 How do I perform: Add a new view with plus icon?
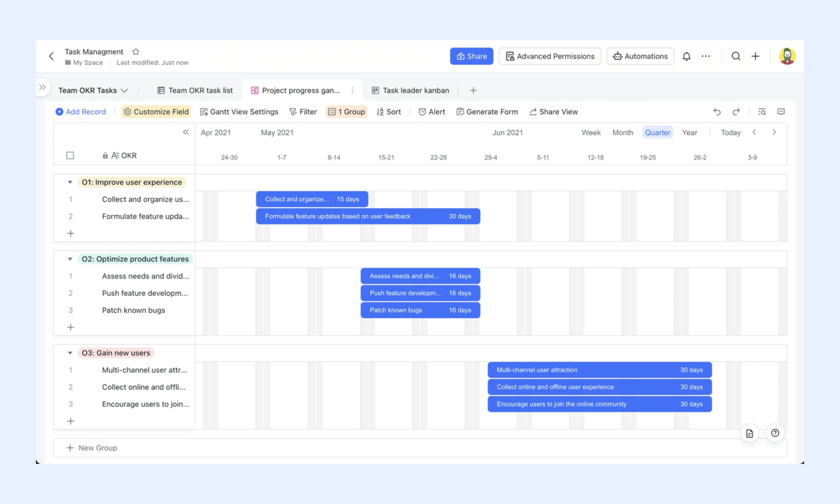coord(473,90)
